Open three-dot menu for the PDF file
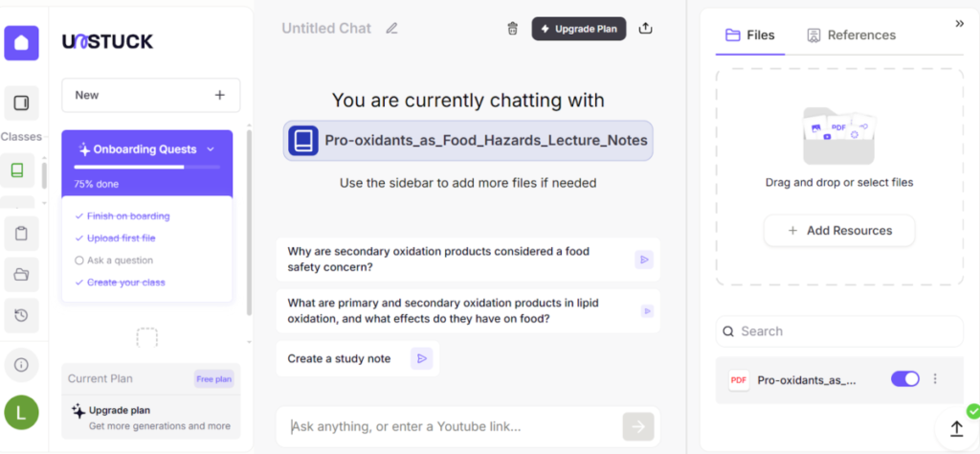This screenshot has width=980, height=454. pos(935,379)
